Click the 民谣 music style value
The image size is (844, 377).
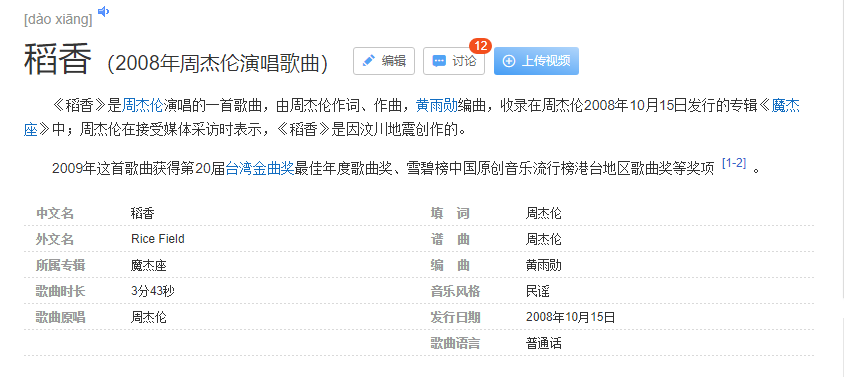point(538,291)
